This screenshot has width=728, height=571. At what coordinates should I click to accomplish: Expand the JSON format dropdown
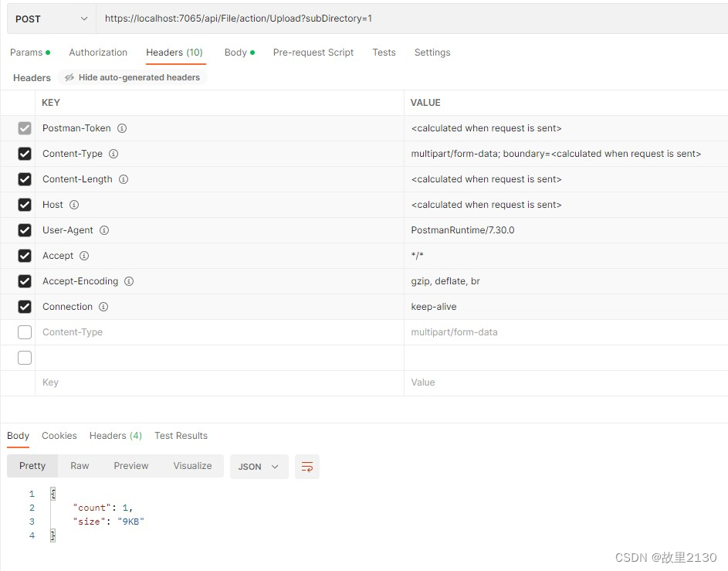pos(259,467)
